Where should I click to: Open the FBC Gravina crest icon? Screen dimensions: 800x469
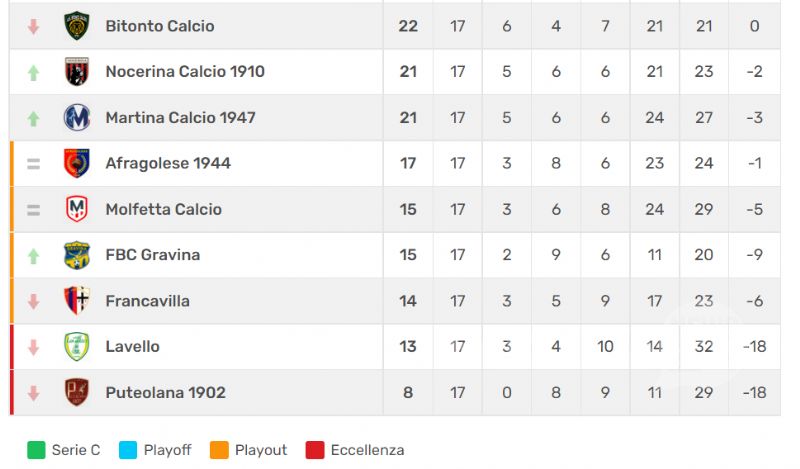(x=77, y=255)
